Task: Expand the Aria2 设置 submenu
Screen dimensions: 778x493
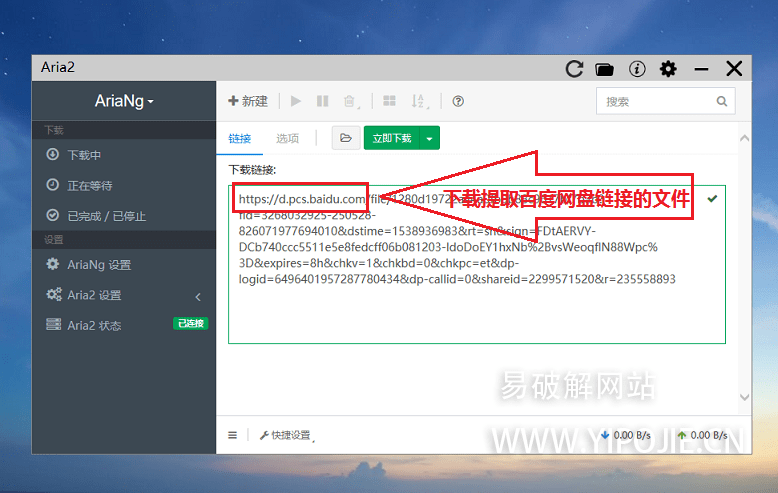Action: click(198, 296)
